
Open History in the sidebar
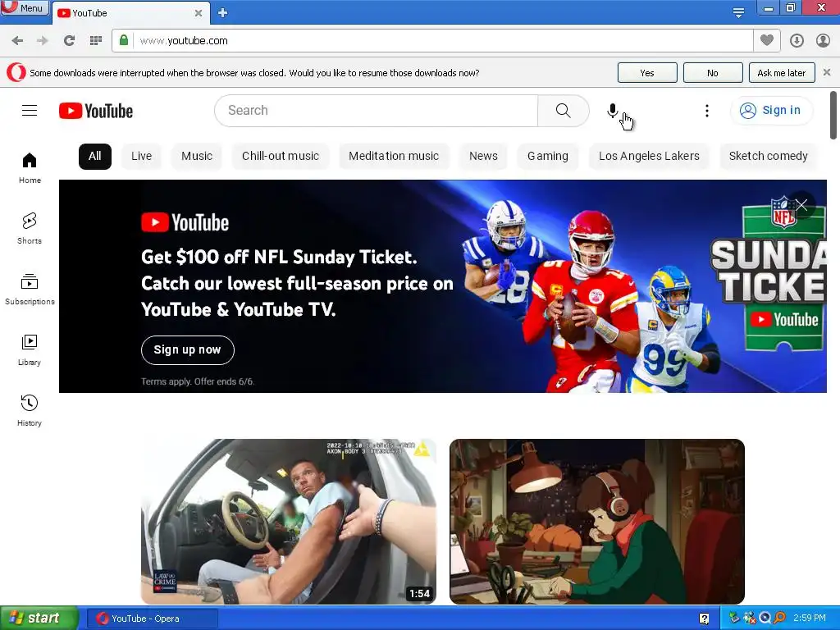click(30, 411)
